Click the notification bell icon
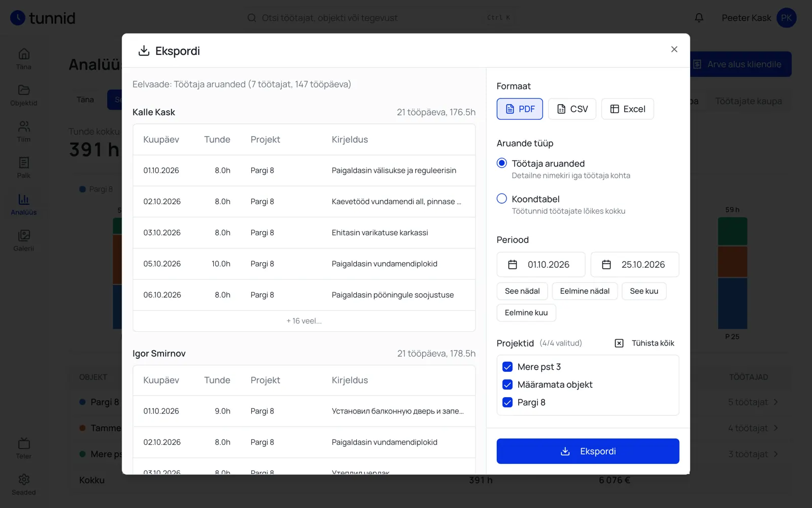The width and height of the screenshot is (812, 508). [699, 18]
